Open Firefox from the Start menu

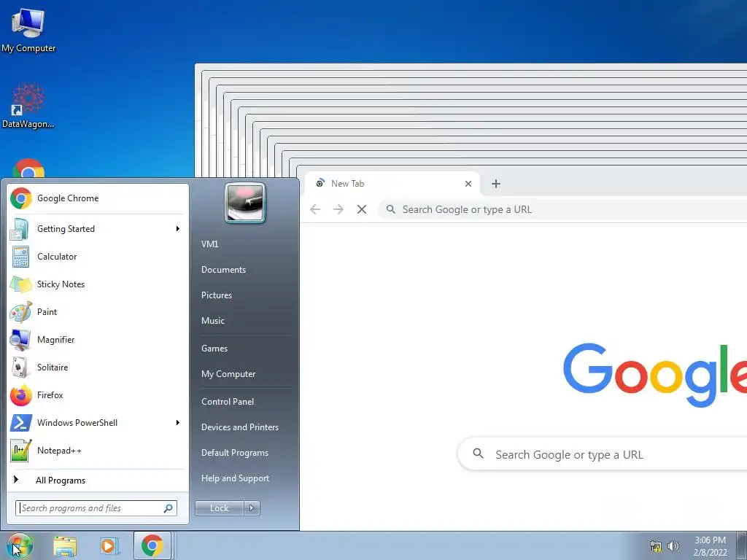pyautogui.click(x=98, y=394)
